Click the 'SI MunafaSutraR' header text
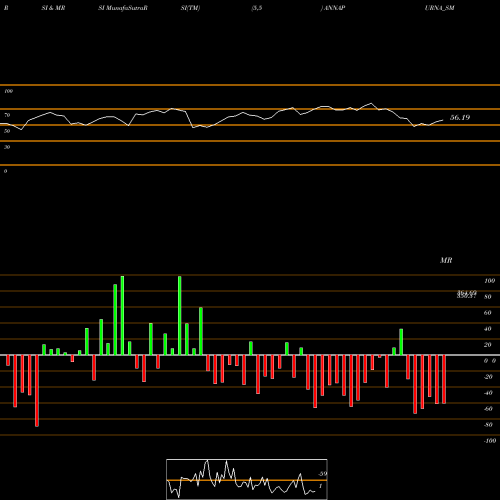Screen dimensions: 500x500 pyautogui.click(x=123, y=8)
